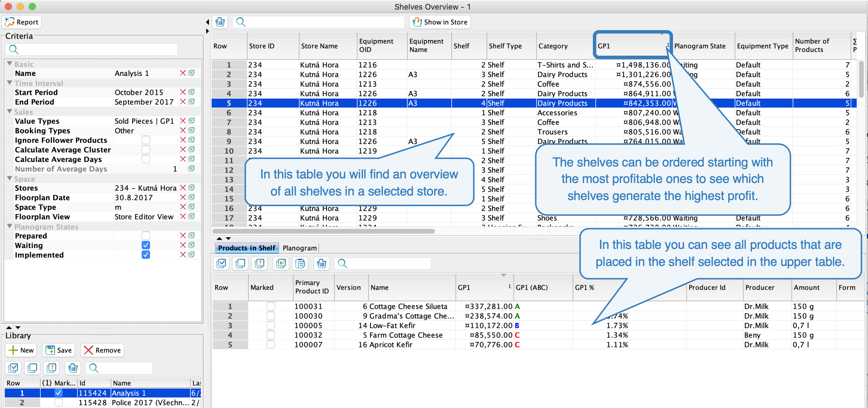Click unmark all icon in Products toolbar
The height and width of the screenshot is (408, 868).
(240, 263)
